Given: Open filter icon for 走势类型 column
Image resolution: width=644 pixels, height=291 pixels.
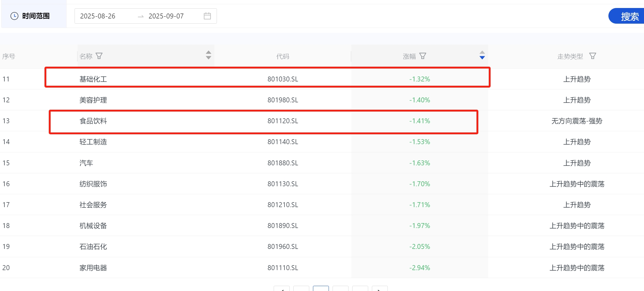Looking at the screenshot, I should [x=592, y=56].
